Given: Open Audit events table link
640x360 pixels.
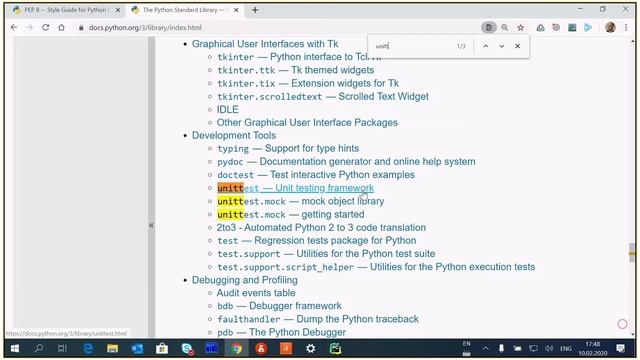Looking at the screenshot, I should 256,293.
